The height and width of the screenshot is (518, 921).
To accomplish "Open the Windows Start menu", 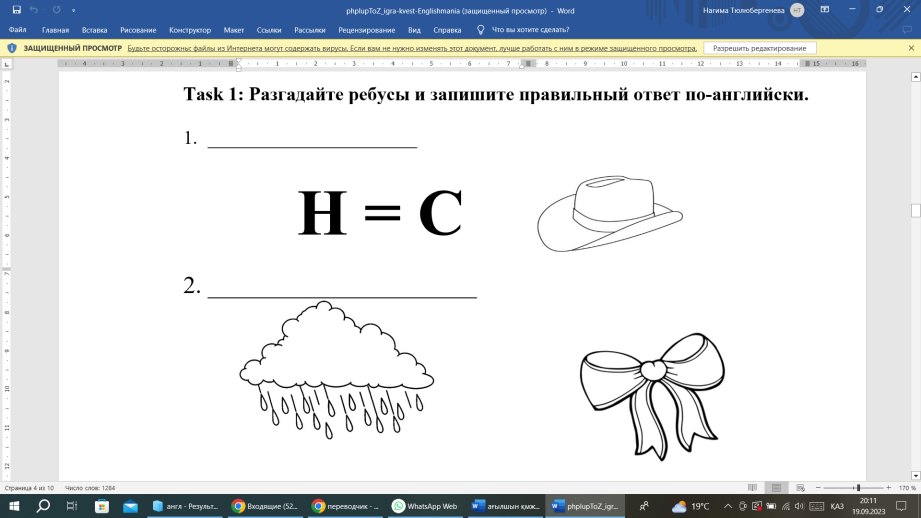I will pyautogui.click(x=14, y=506).
